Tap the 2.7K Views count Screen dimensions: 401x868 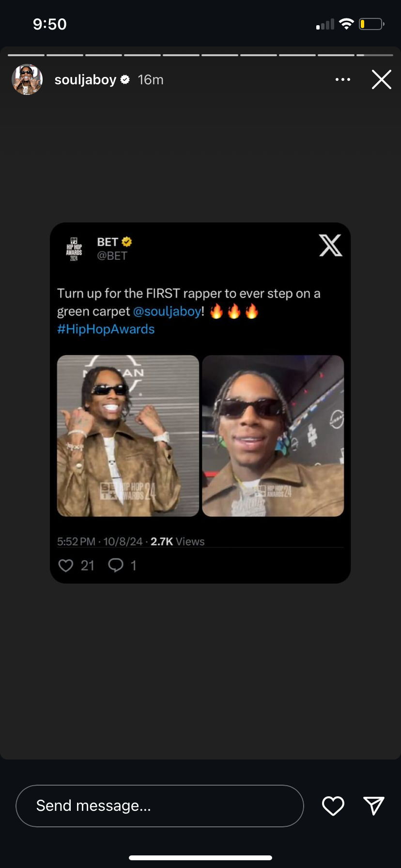pyautogui.click(x=178, y=542)
